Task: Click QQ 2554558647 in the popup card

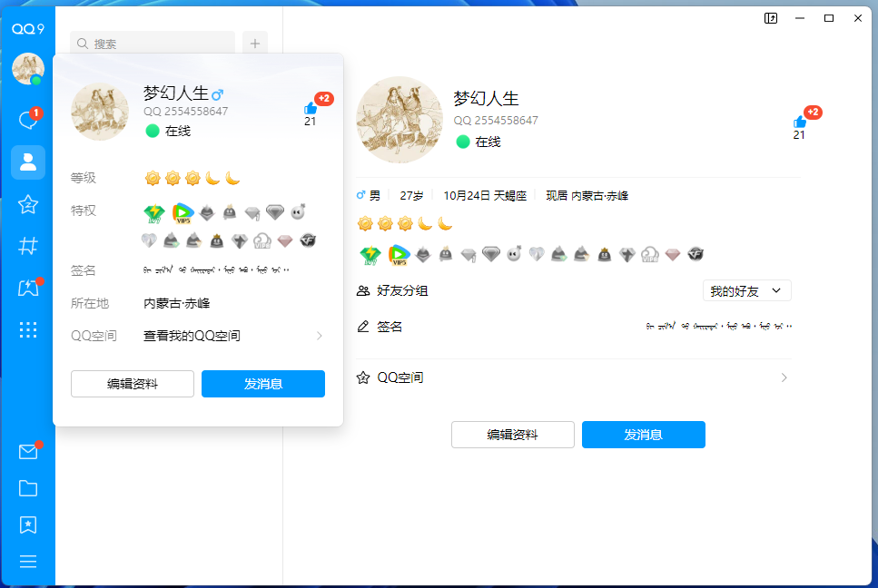Action: [185, 112]
